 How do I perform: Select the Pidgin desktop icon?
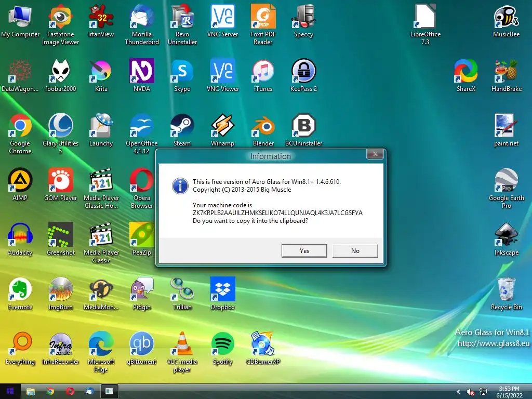click(141, 294)
